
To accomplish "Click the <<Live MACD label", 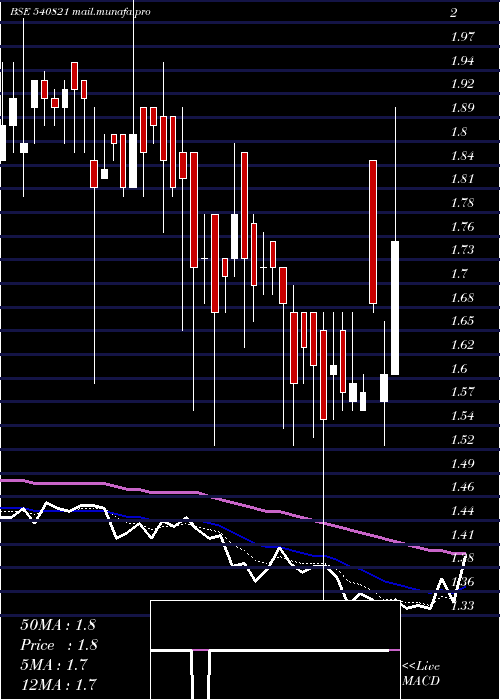I will coord(421,674).
